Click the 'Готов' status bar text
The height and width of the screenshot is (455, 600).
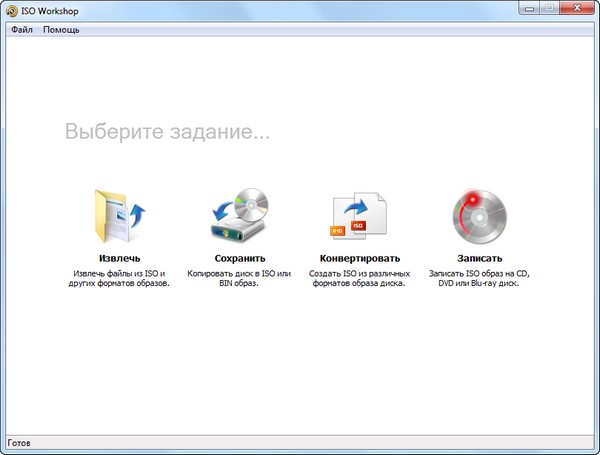pos(19,442)
